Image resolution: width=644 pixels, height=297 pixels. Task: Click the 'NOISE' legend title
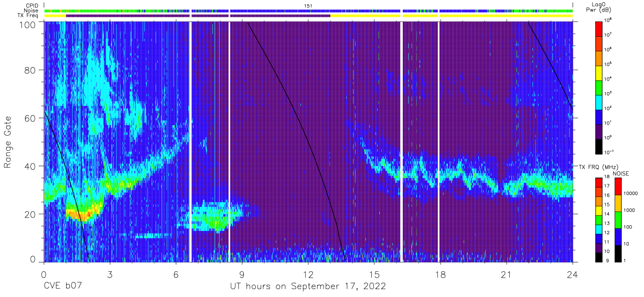click(x=621, y=173)
